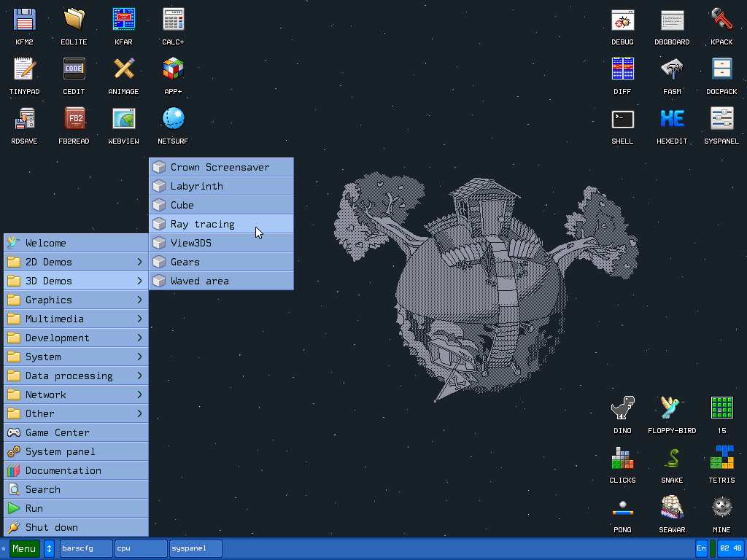747x560 pixels.
Task: Open the SHELL terminal icon
Action: [622, 119]
